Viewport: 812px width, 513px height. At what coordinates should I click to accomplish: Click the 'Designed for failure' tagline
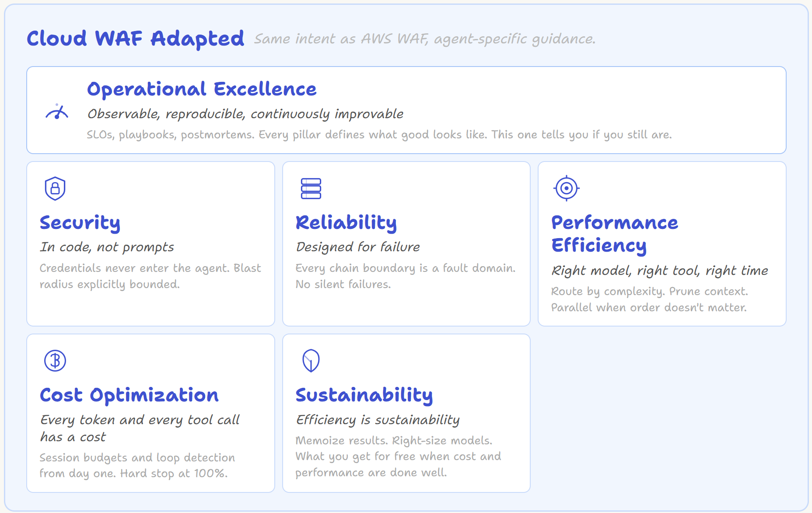tap(358, 247)
